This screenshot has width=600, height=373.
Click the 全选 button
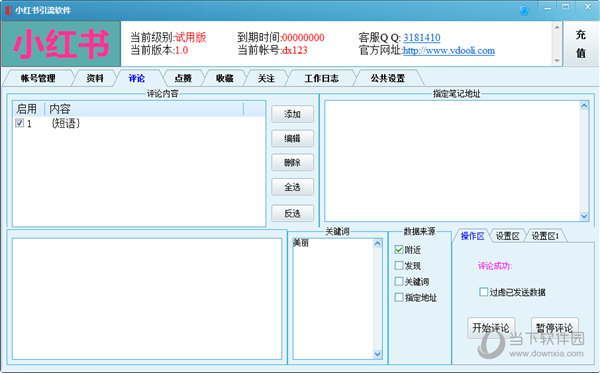292,187
